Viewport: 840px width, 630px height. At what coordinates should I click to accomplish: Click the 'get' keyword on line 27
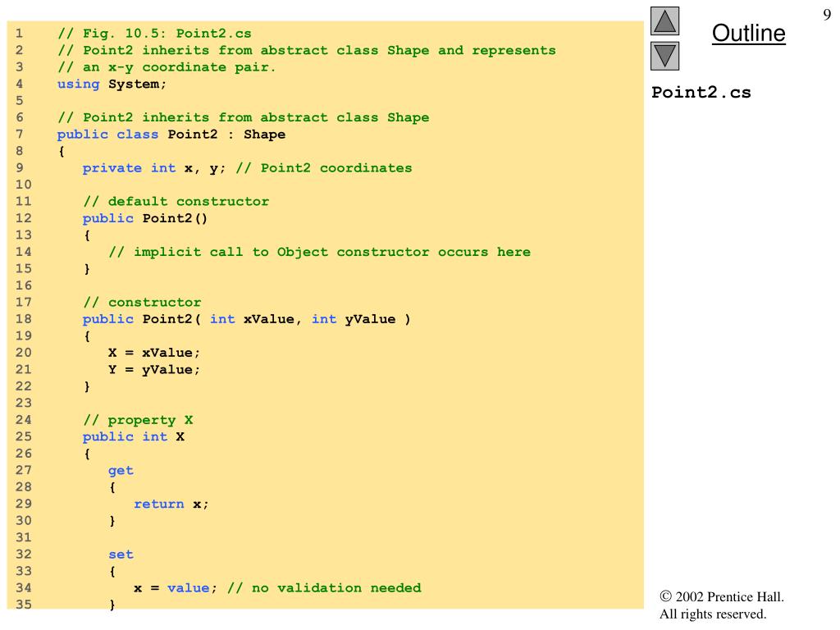pos(121,470)
